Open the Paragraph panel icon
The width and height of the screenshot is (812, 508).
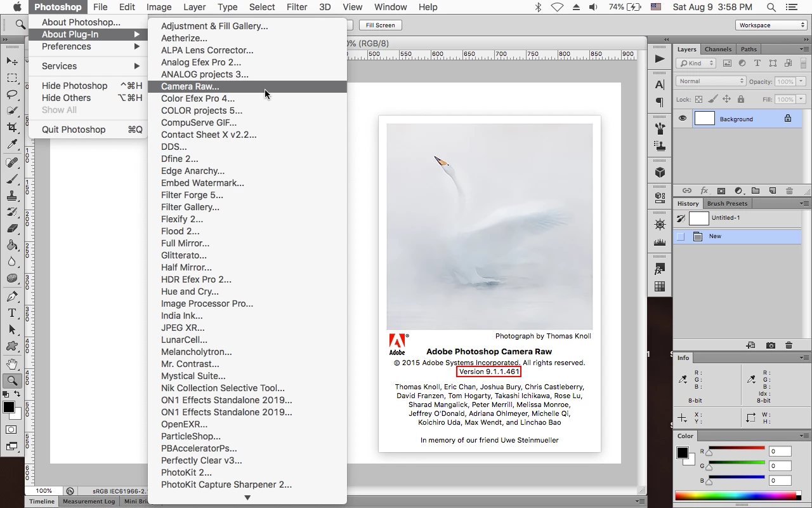[660, 102]
